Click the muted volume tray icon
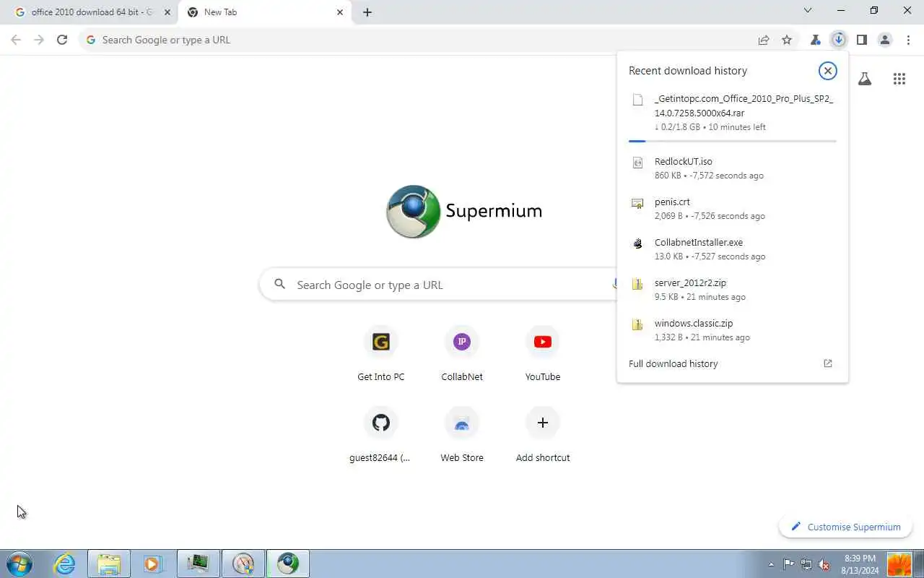Viewport: 924px width, 578px height. pos(824,564)
